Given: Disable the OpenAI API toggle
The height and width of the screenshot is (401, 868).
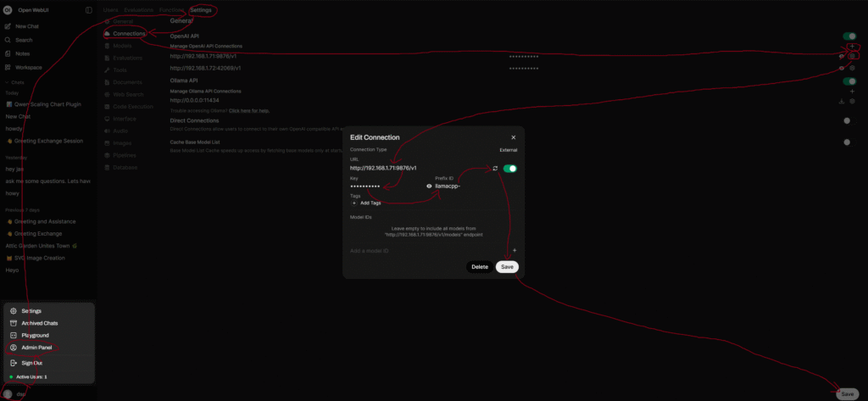Looking at the screenshot, I should [849, 36].
